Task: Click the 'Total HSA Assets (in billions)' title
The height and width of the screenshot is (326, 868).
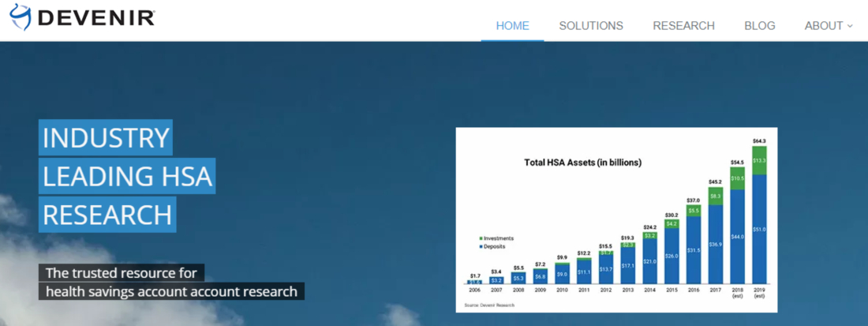Action: (582, 163)
